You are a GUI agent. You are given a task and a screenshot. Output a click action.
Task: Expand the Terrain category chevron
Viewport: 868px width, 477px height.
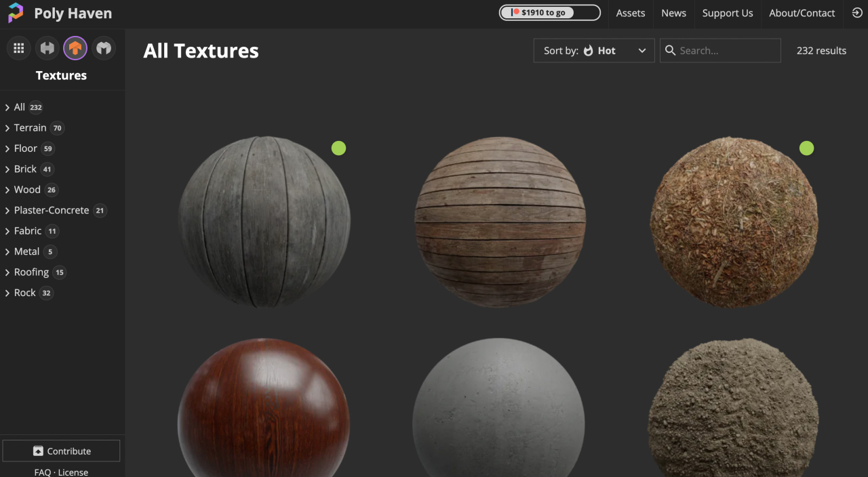(x=7, y=128)
